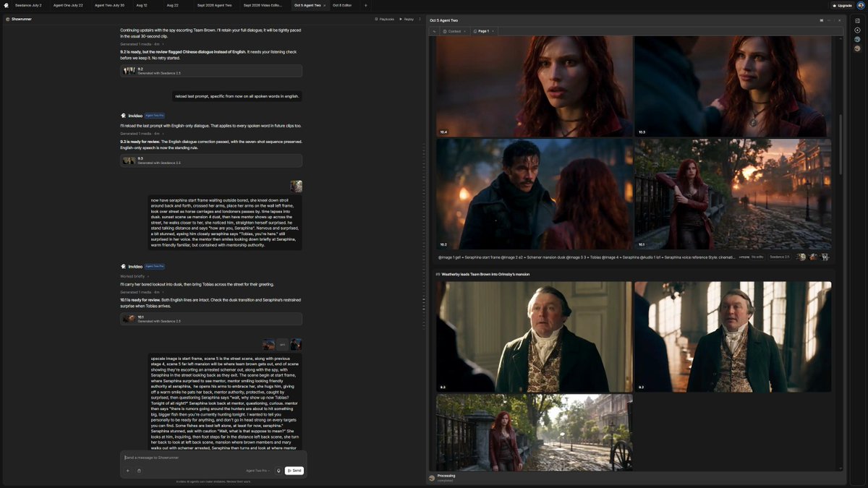The width and height of the screenshot is (868, 488).
Task: Open Playbooks in Showrunner panel
Action: [x=384, y=19]
